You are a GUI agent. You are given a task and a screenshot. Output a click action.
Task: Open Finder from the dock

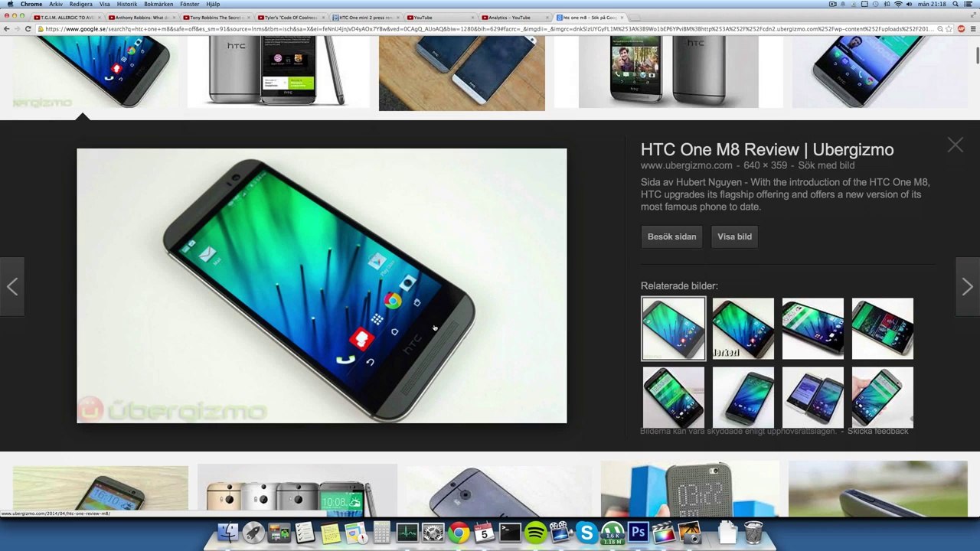point(227,532)
